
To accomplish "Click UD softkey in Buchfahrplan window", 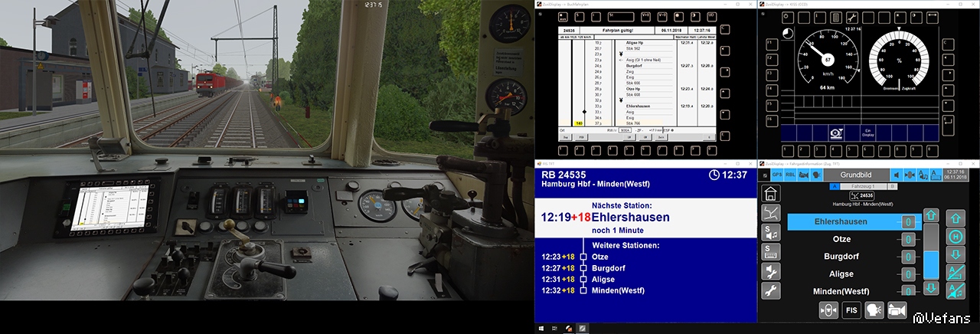I will [x=712, y=17].
